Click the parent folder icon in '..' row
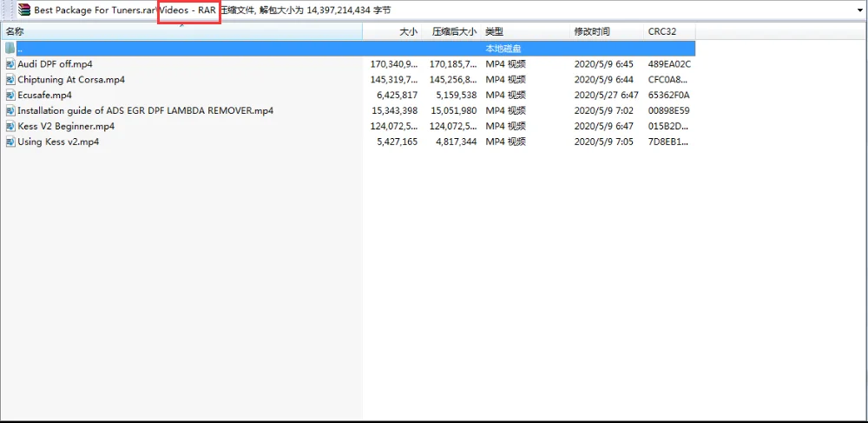This screenshot has width=868, height=423. [x=10, y=48]
